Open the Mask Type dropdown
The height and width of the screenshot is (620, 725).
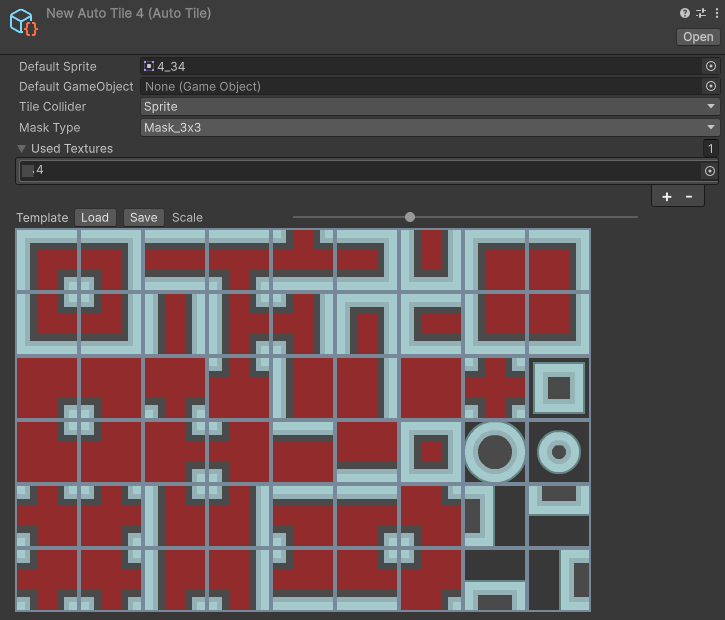[x=430, y=128]
